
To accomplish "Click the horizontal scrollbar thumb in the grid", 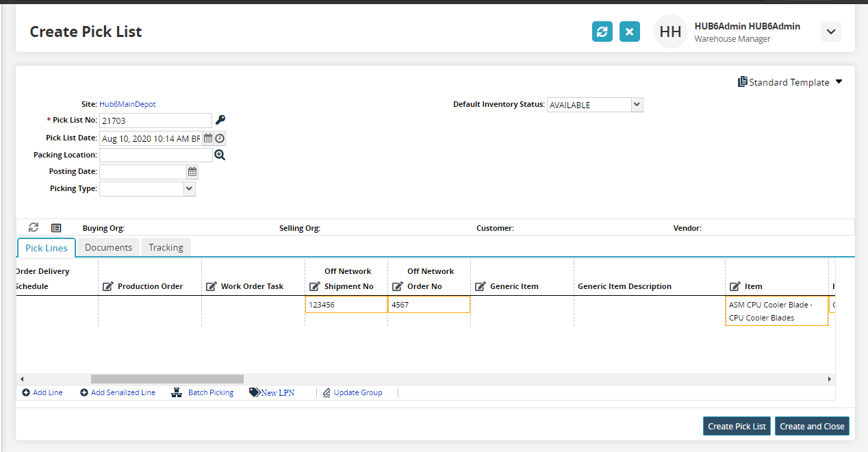I will 167,379.
